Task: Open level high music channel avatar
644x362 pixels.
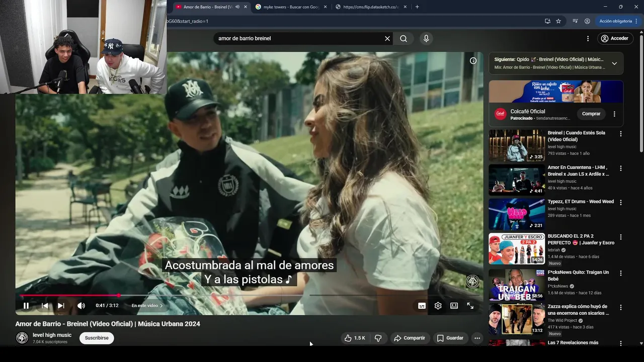Action: click(x=22, y=338)
